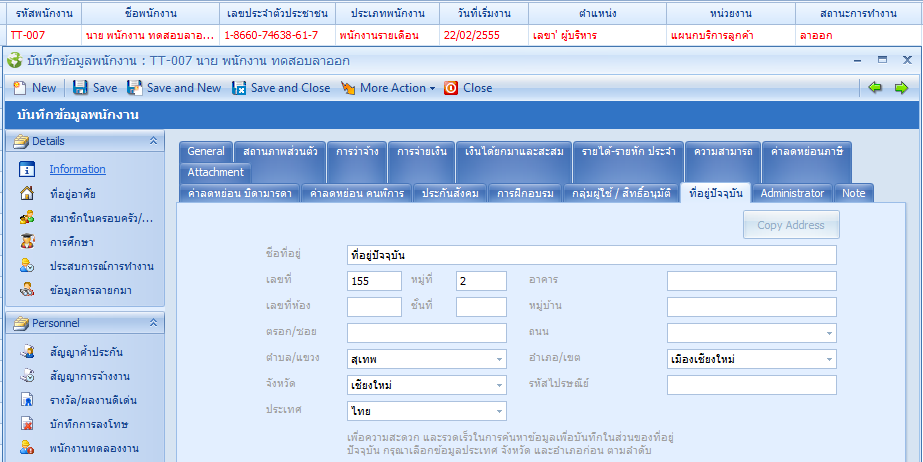Open the ตำบล/แขวง dropdown showing สุเทพ
This screenshot has height=462, width=923.
[x=500, y=358]
